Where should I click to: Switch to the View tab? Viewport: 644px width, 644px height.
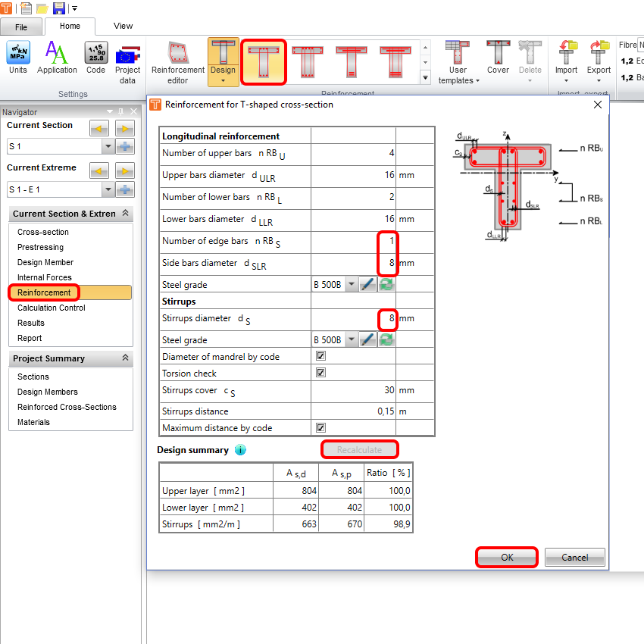click(123, 26)
